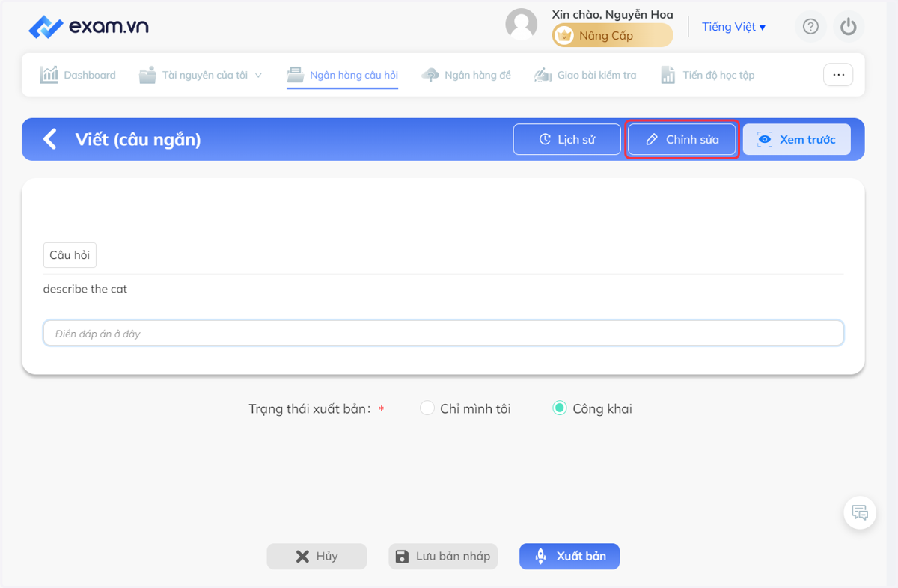Click the Tài nguyên của tôi folder icon
The image size is (898, 588).
coord(147,75)
